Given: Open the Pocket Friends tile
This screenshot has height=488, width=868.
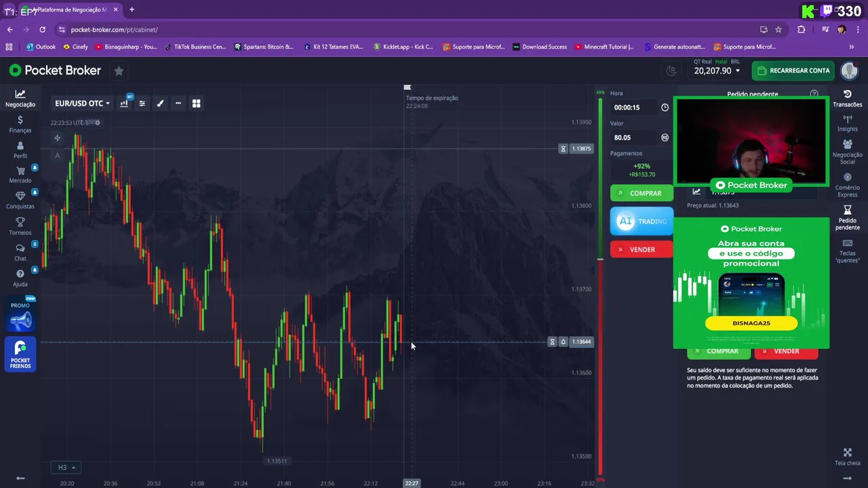Looking at the screenshot, I should pos(20,354).
